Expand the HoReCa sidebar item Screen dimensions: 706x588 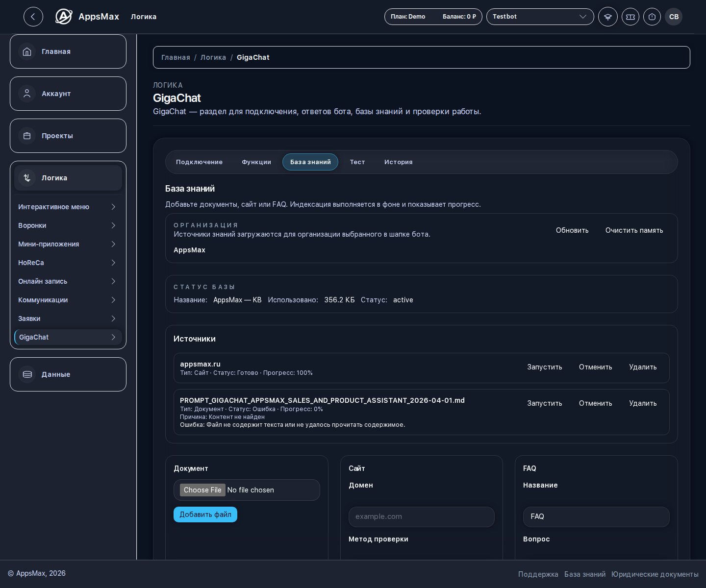point(68,263)
